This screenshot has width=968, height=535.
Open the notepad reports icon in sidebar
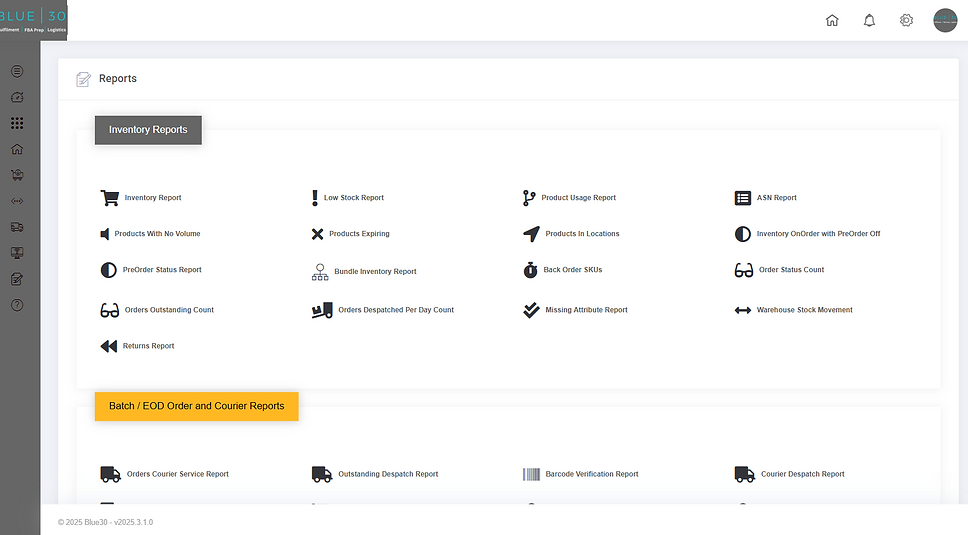(x=17, y=279)
